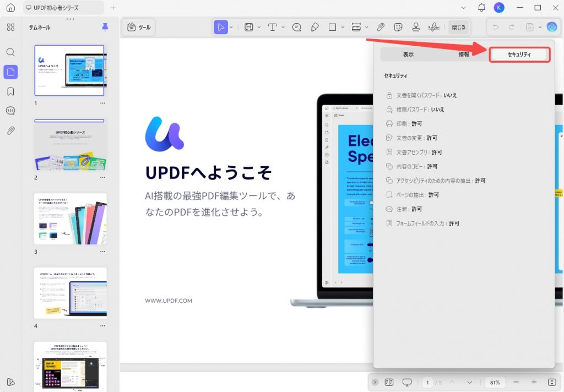564x392 pixels.
Task: Select the sticky note comment tool
Action: coord(297,27)
